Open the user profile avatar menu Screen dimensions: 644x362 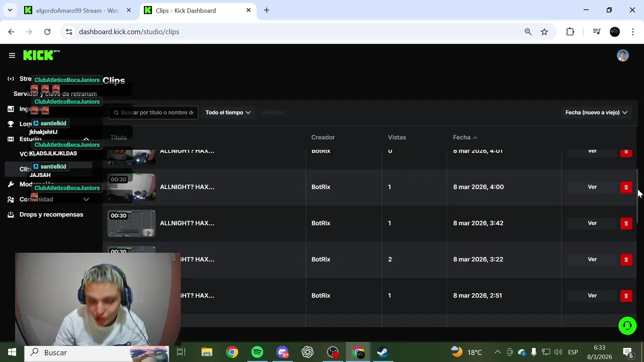tap(623, 55)
